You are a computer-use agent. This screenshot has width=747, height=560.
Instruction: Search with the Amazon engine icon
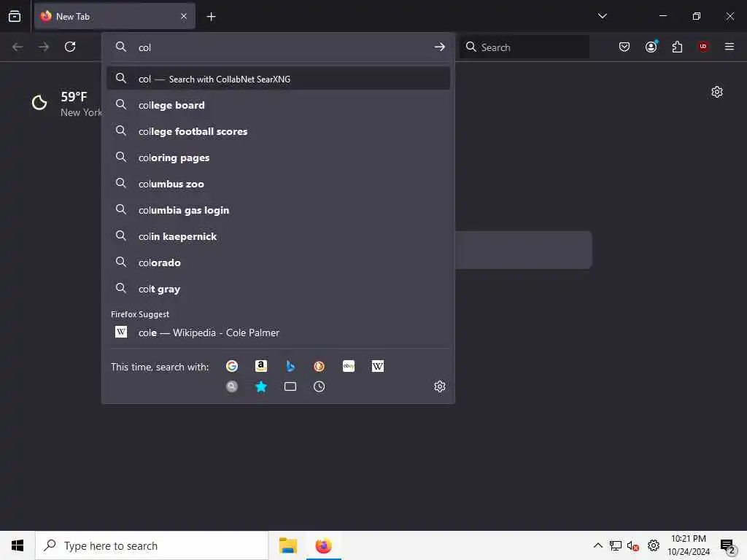pos(261,366)
